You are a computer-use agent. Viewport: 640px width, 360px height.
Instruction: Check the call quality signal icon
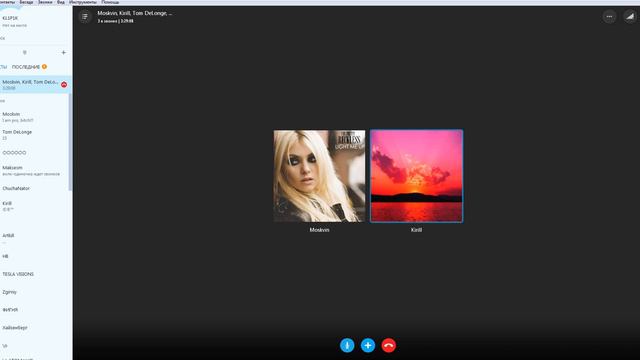click(x=630, y=16)
